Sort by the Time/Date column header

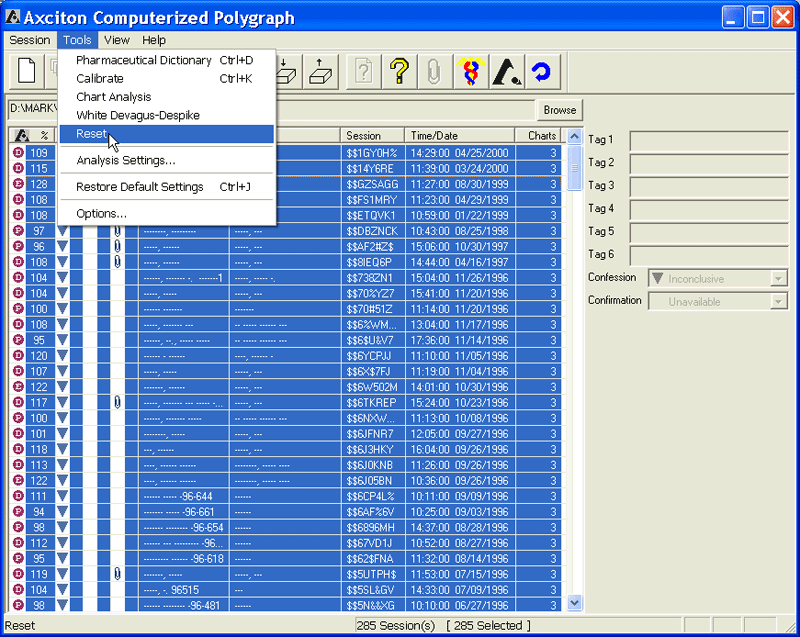pyautogui.click(x=460, y=136)
